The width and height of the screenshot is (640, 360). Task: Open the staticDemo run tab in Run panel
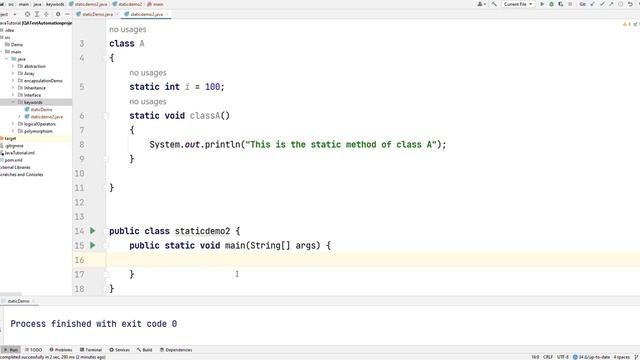[x=18, y=301]
